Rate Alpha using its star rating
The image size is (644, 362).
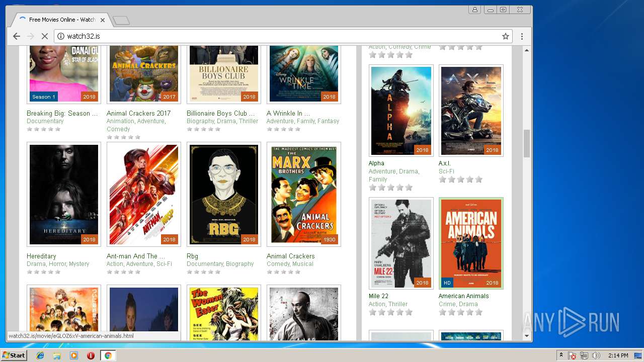click(390, 188)
